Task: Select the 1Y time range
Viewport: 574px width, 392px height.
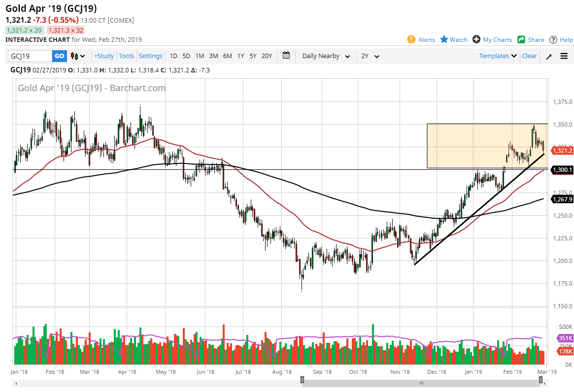Action: (240, 56)
